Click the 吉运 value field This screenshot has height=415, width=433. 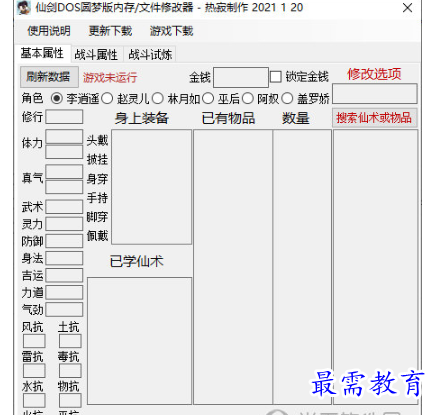pos(64,275)
